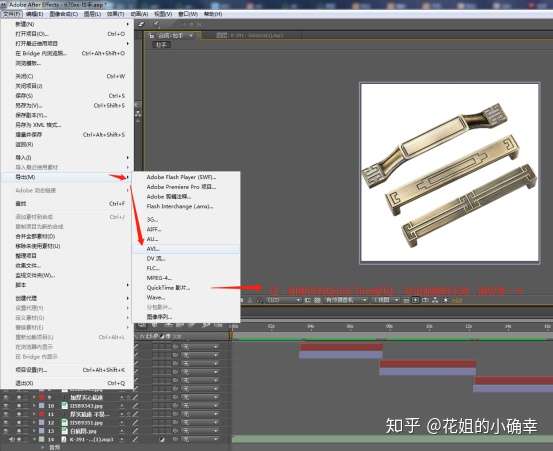Open the composition flowchart icon
The image size is (553, 451).
tap(435, 300)
